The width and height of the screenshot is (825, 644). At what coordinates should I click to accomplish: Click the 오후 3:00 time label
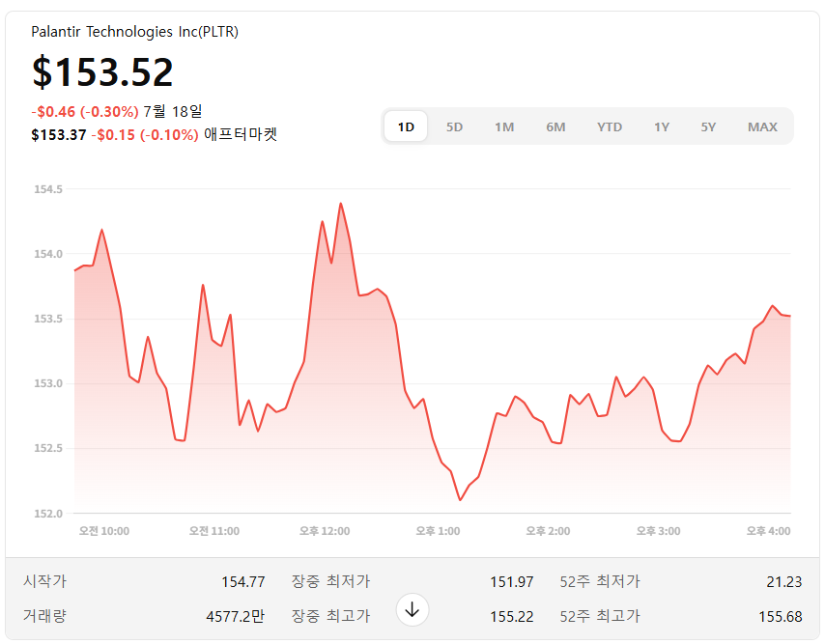point(658,531)
